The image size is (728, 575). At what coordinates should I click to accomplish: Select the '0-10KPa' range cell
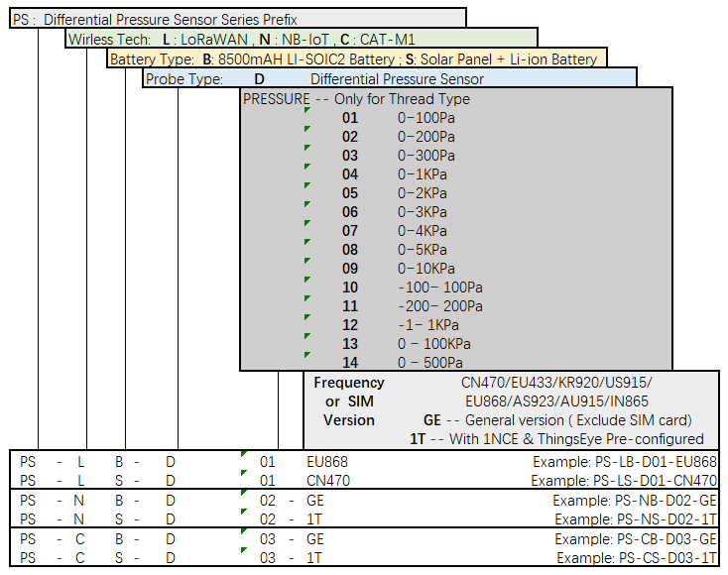[426, 269]
